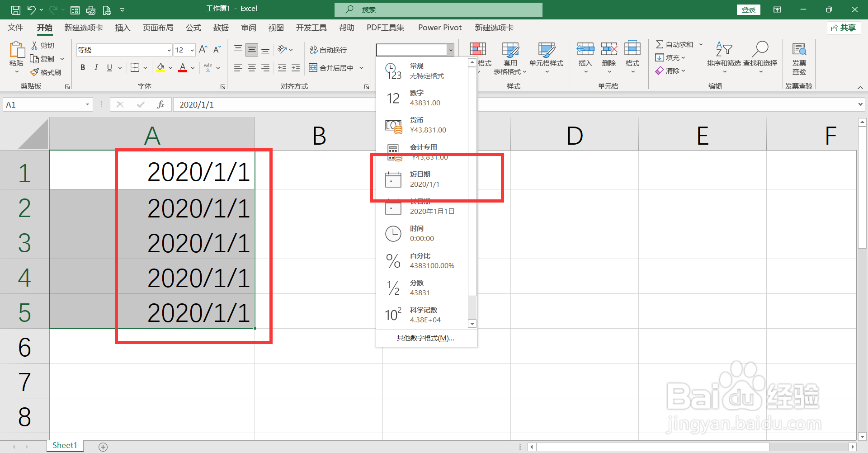Image resolution: width=868 pixels, height=453 pixels.
Task: Open 其他数字格式 more number formats
Action: point(425,338)
